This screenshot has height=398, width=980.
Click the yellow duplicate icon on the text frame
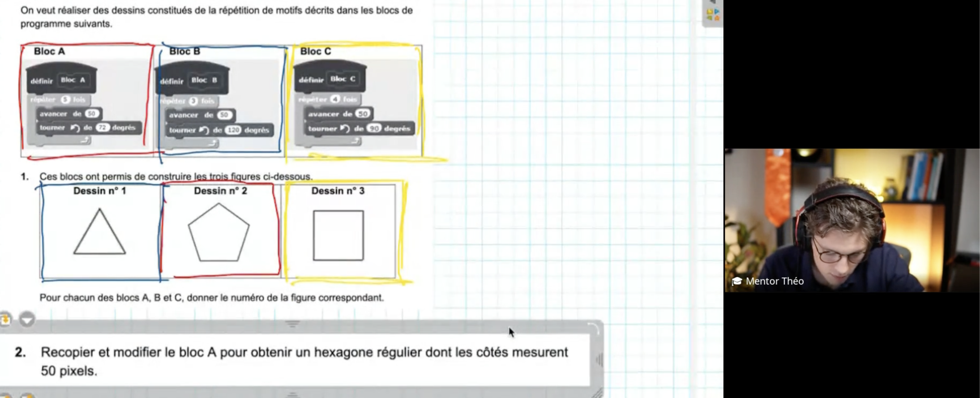pos(5,319)
